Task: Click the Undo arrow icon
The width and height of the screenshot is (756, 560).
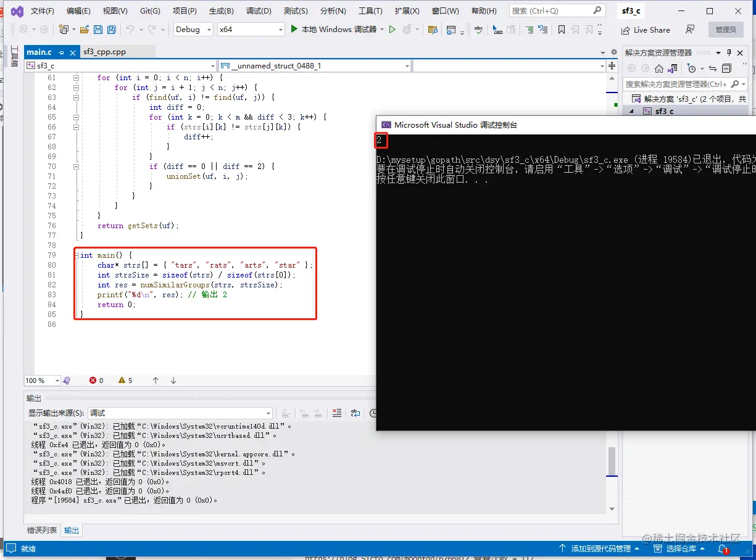Action: pos(130,30)
